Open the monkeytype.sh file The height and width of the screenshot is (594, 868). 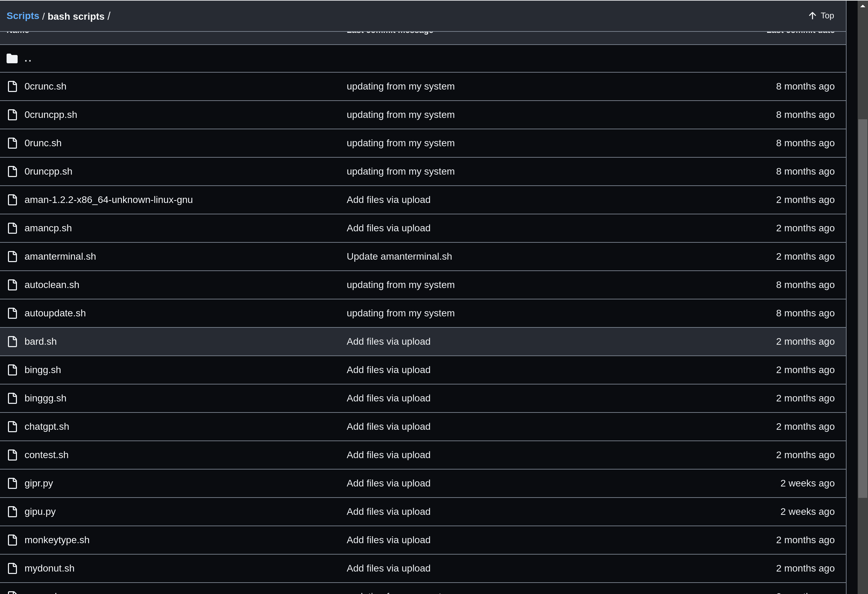click(57, 540)
